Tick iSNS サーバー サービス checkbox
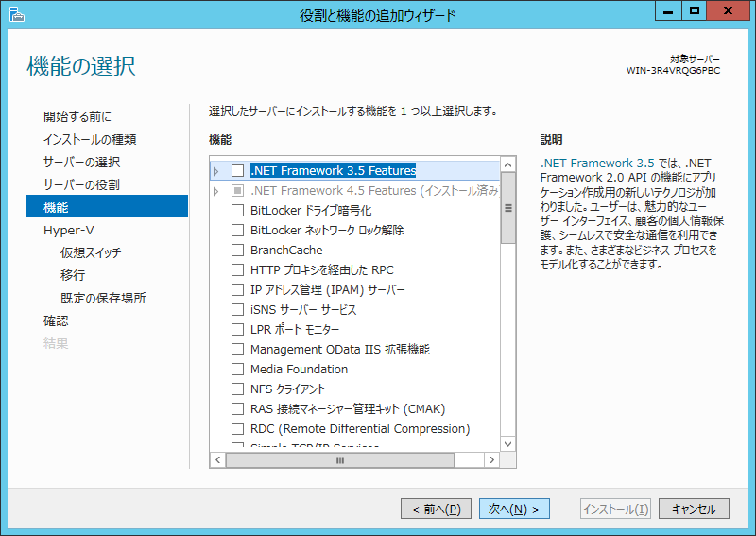 point(237,309)
